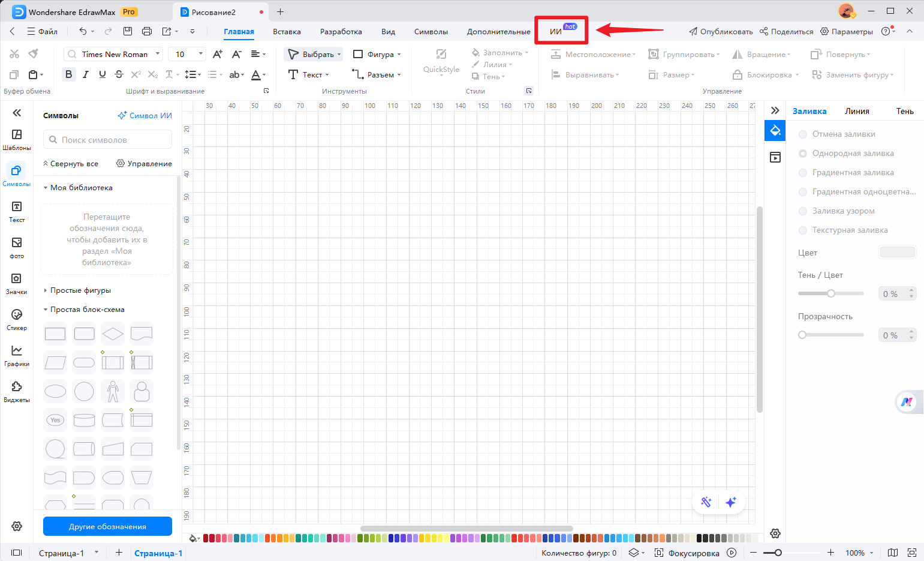Click the format painter brush icon
Image resolution: width=924 pixels, height=561 pixels.
(34, 54)
